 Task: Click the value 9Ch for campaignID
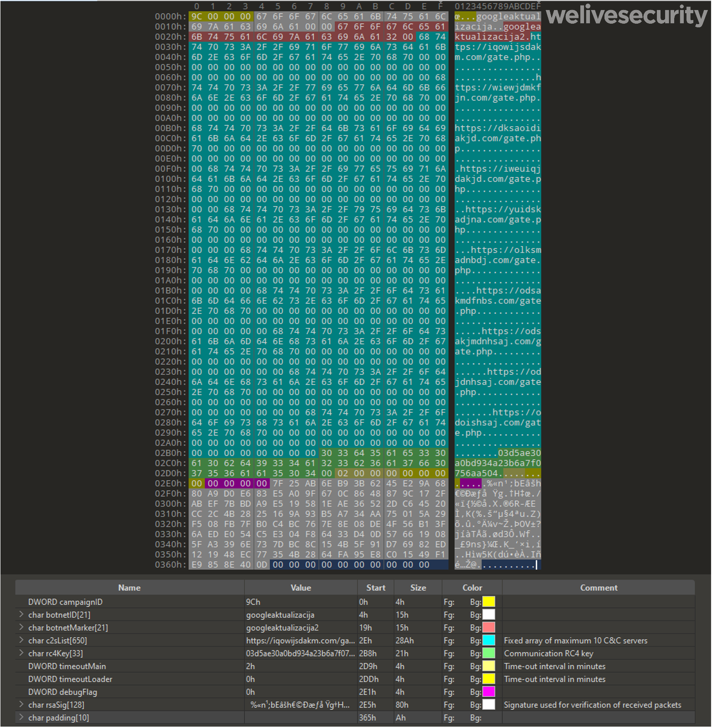coord(253,602)
